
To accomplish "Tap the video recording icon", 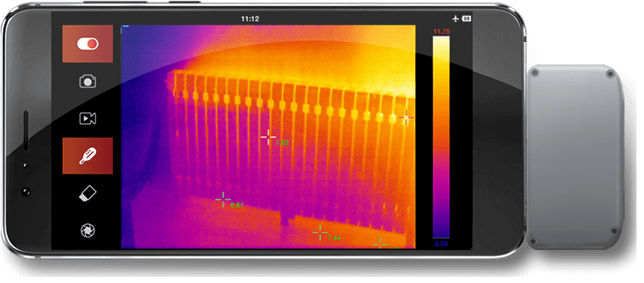I will [x=88, y=118].
